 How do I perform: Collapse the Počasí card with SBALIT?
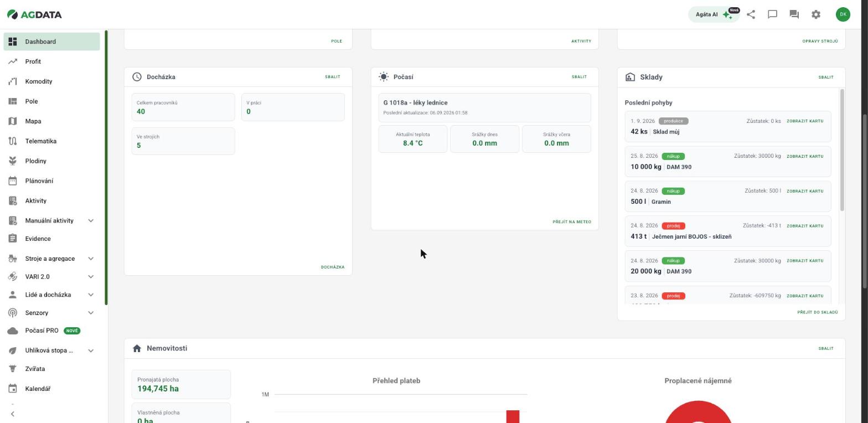(579, 77)
